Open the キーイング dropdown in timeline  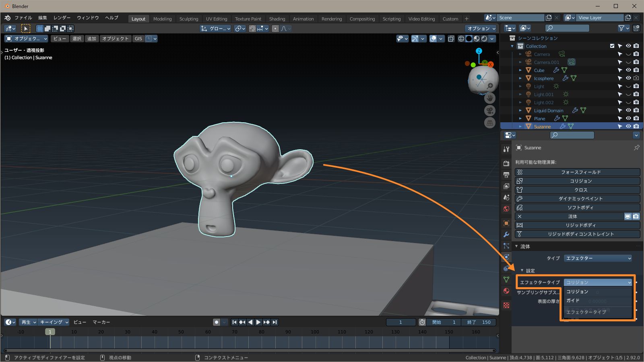(x=54, y=322)
